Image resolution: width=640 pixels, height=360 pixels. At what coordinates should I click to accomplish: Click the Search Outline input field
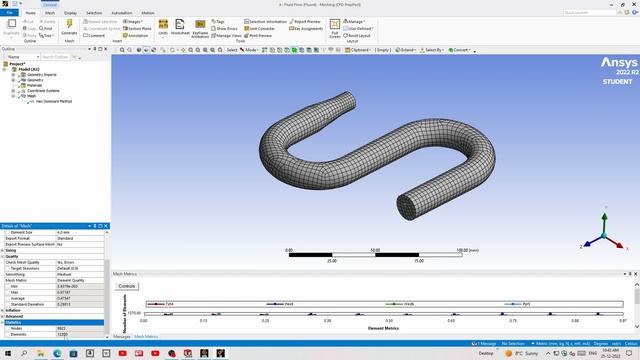click(x=56, y=57)
